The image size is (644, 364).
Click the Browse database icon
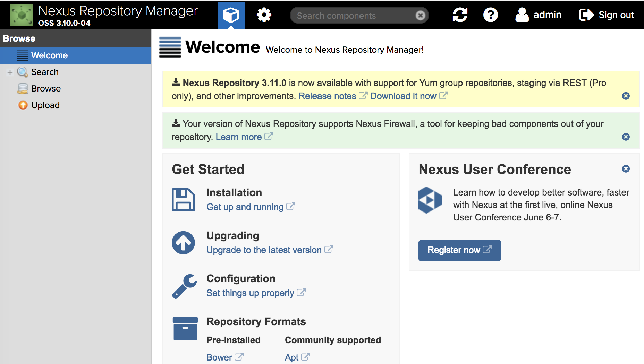coord(23,89)
